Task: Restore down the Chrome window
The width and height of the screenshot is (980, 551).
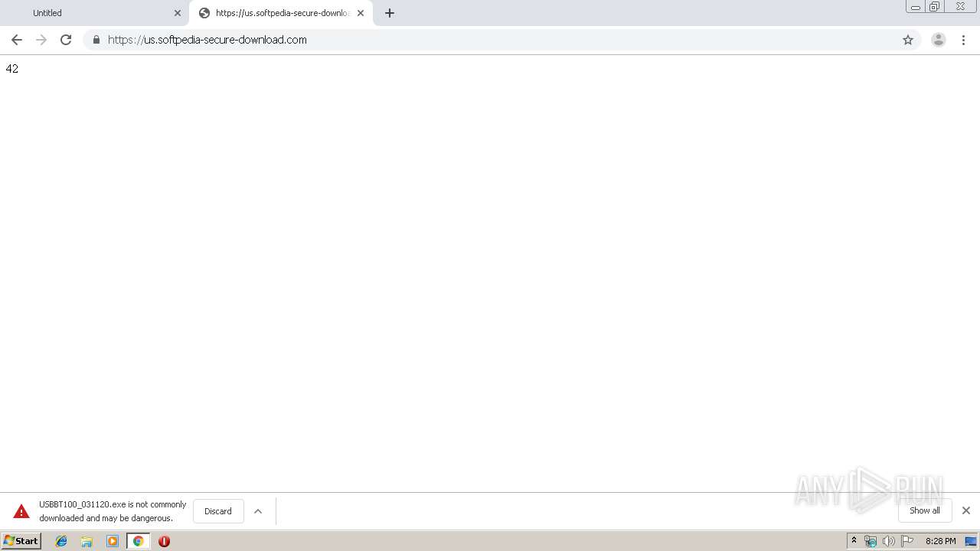Action: [x=935, y=7]
